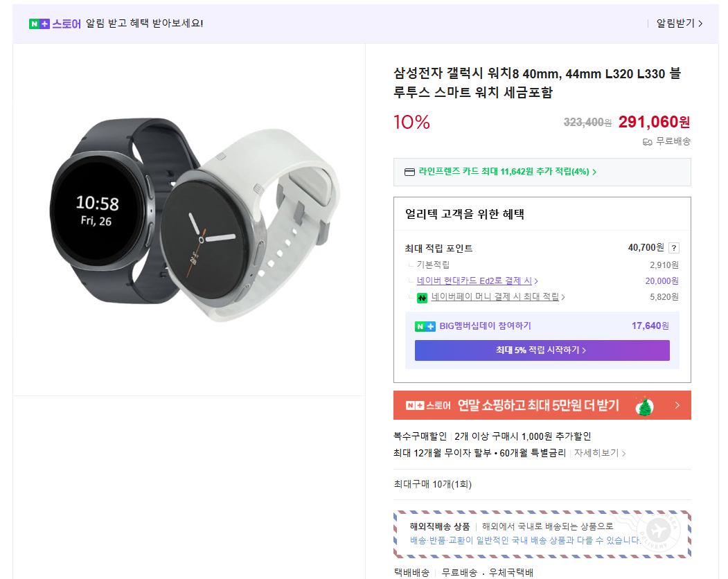Click the Galaxy Watch product image

click(194, 222)
